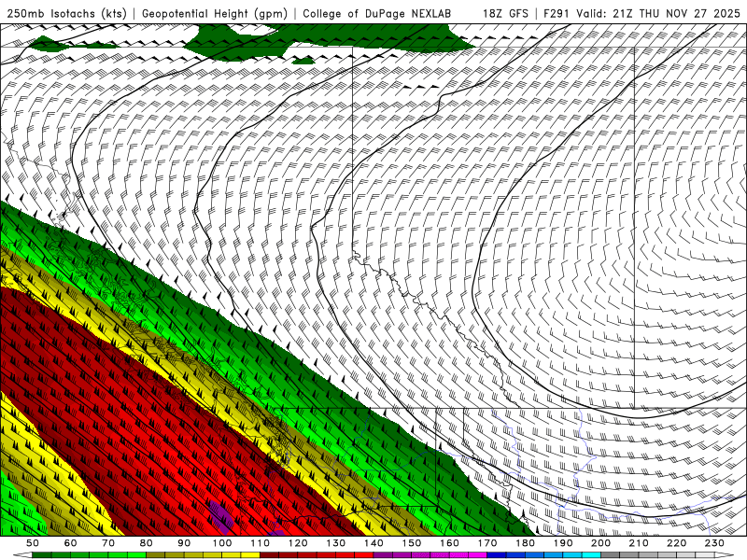Click the bright yellow swatch just before 110
Viewport: 747px width, 560px height.
[x=250, y=554]
